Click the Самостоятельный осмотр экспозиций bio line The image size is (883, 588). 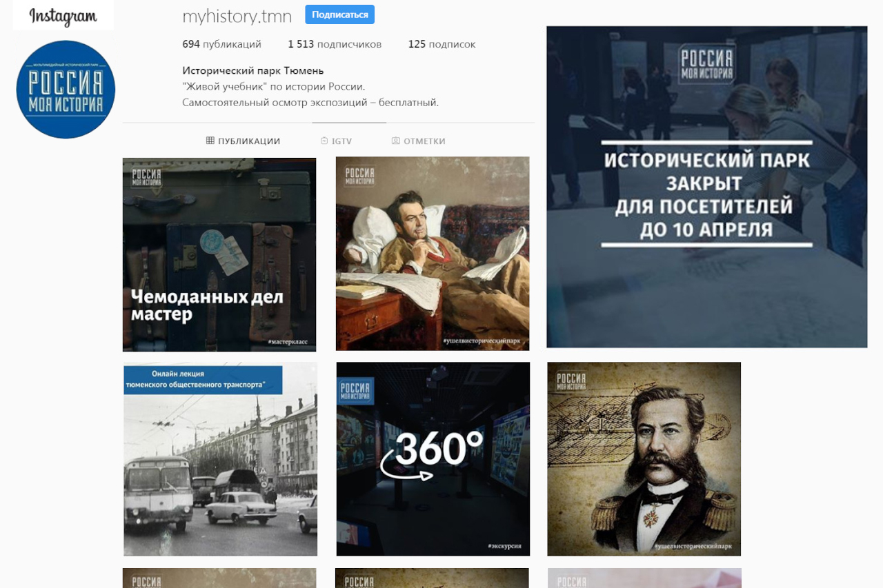(x=310, y=102)
